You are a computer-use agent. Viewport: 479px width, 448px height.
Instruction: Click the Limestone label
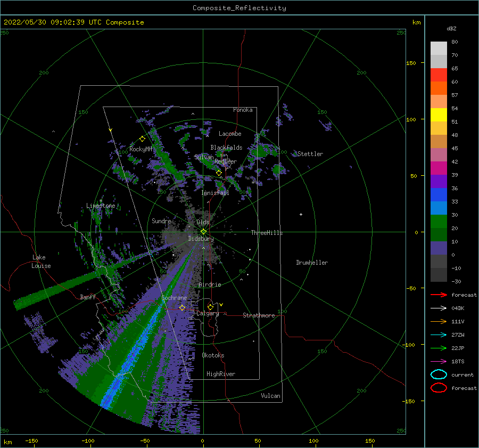pyautogui.click(x=101, y=206)
